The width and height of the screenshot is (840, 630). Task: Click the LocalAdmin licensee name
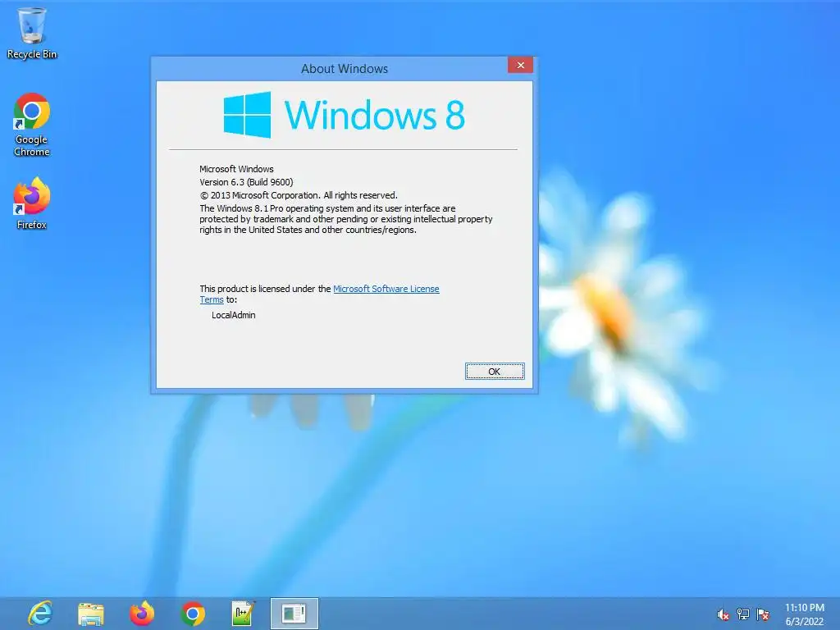pos(234,315)
